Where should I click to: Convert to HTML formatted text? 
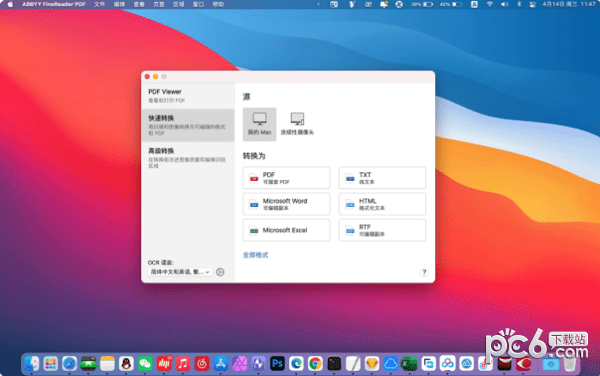tap(382, 204)
